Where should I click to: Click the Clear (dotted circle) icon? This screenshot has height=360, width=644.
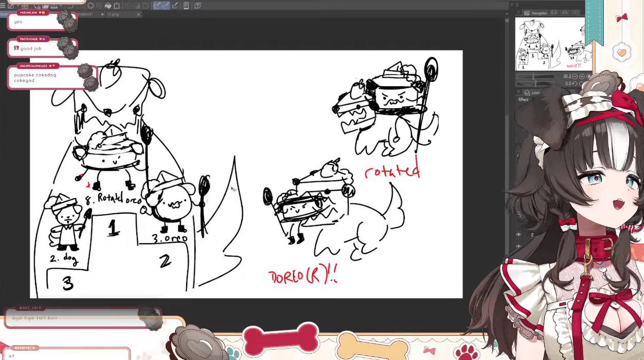pos(91,6)
